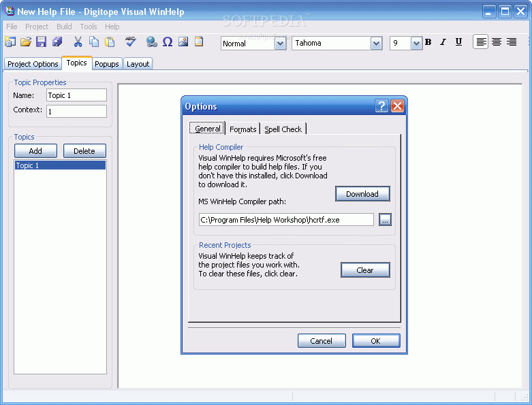The image size is (532, 405).
Task: Cut selection with the scissors icon
Action: click(x=78, y=42)
